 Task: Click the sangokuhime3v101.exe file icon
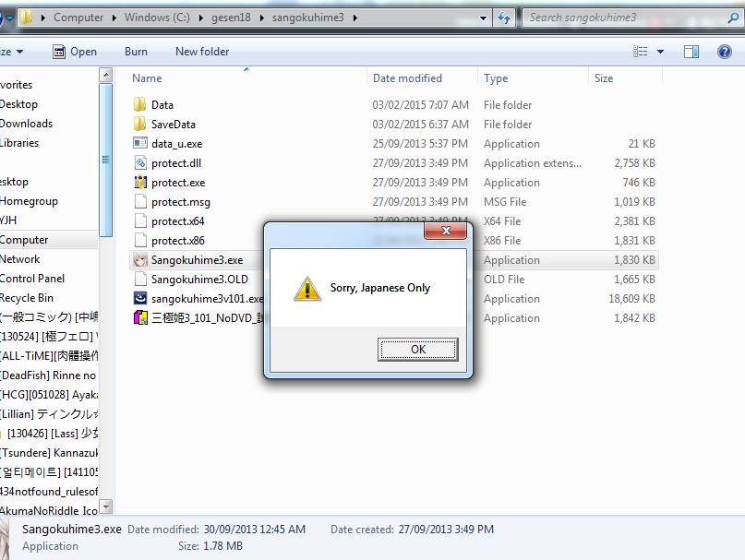[139, 299]
